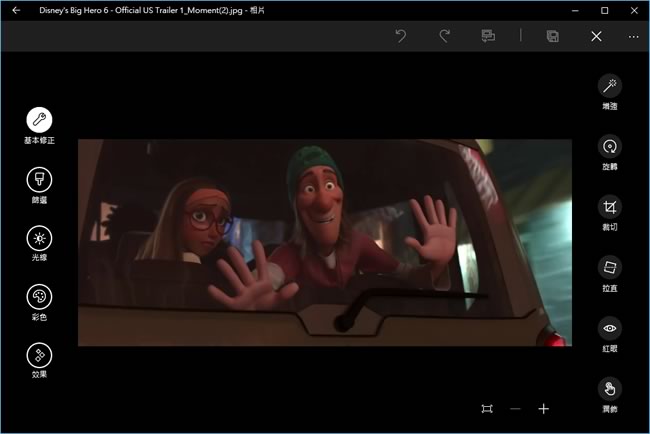Screen dimensions: 650x434
Task: Minimize the Photos window
Action: click(x=575, y=10)
